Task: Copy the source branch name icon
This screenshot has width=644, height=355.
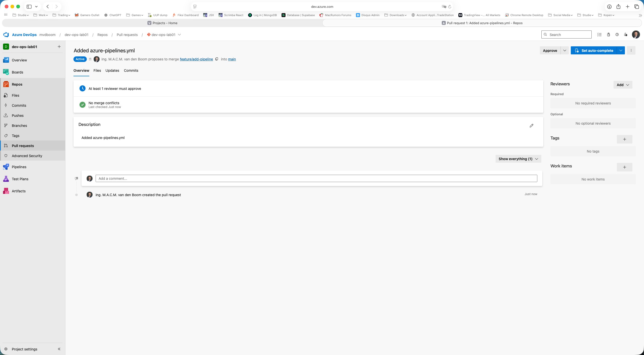Action: click(216, 59)
